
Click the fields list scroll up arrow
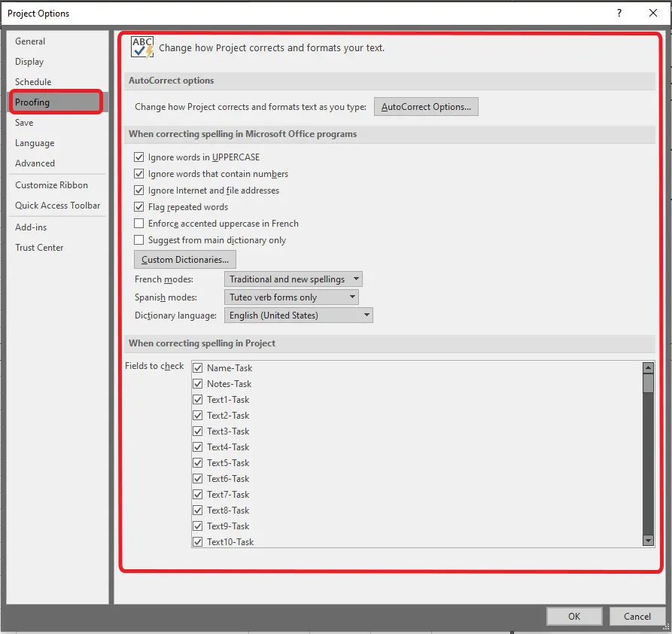pyautogui.click(x=649, y=367)
